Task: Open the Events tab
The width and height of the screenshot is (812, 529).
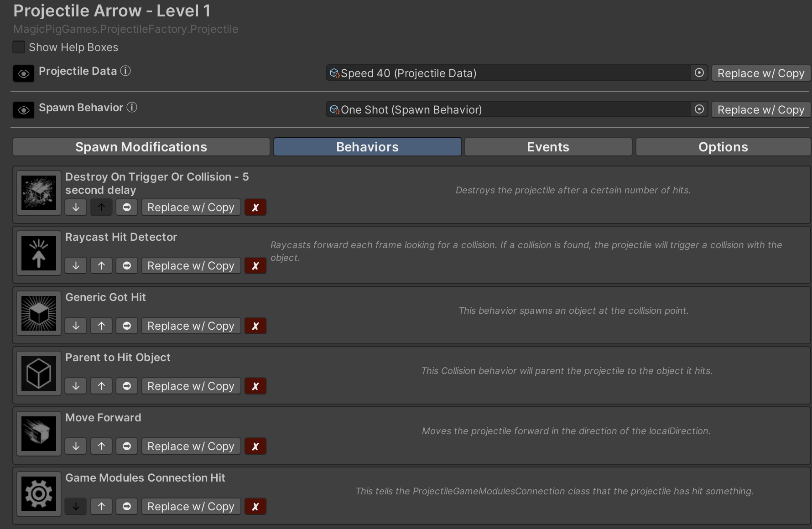Action: tap(548, 147)
